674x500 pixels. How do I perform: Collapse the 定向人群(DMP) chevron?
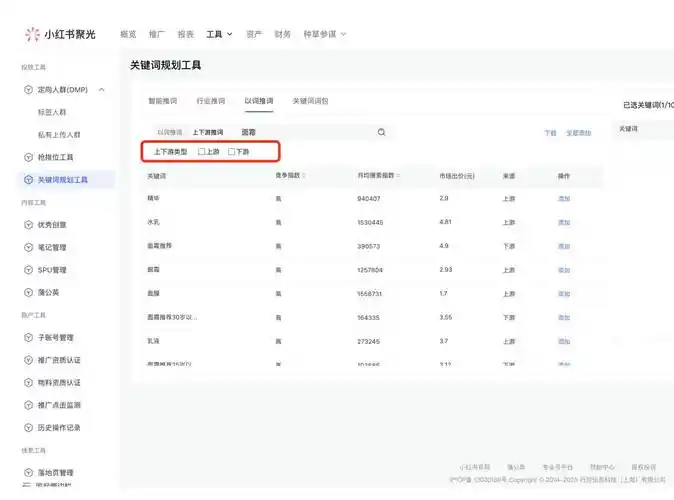pos(102,89)
